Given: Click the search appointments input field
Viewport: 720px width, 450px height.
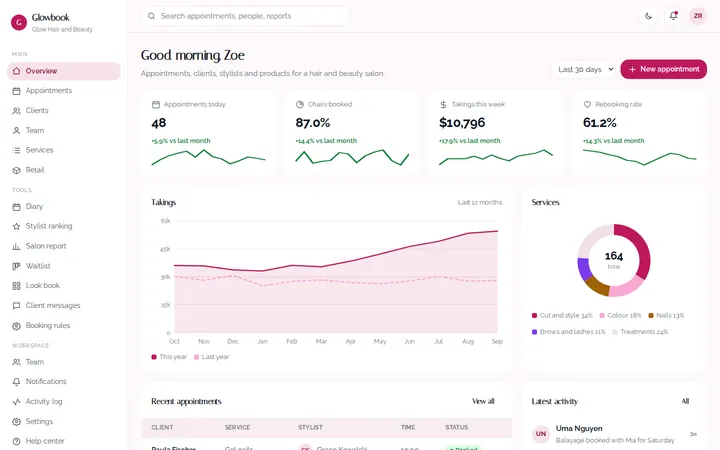Looking at the screenshot, I should [246, 16].
